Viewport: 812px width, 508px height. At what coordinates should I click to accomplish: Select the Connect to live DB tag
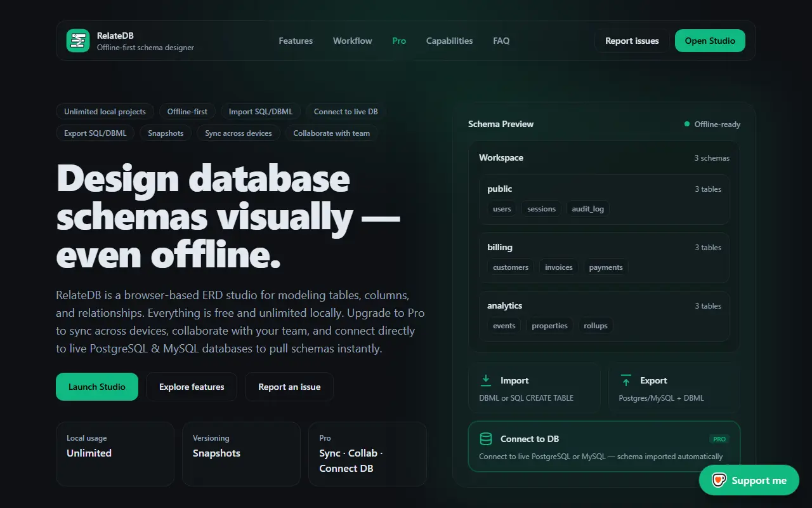click(x=346, y=112)
